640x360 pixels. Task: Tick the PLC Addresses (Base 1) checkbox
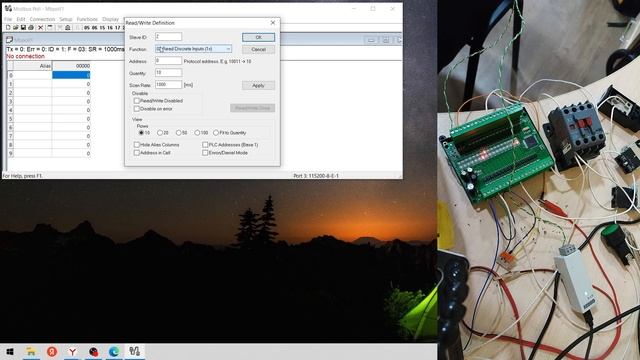click(205, 144)
